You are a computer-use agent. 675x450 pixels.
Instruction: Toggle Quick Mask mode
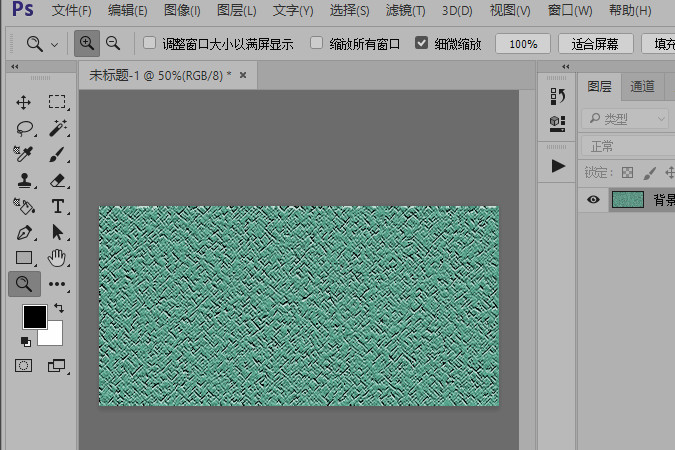click(x=23, y=366)
